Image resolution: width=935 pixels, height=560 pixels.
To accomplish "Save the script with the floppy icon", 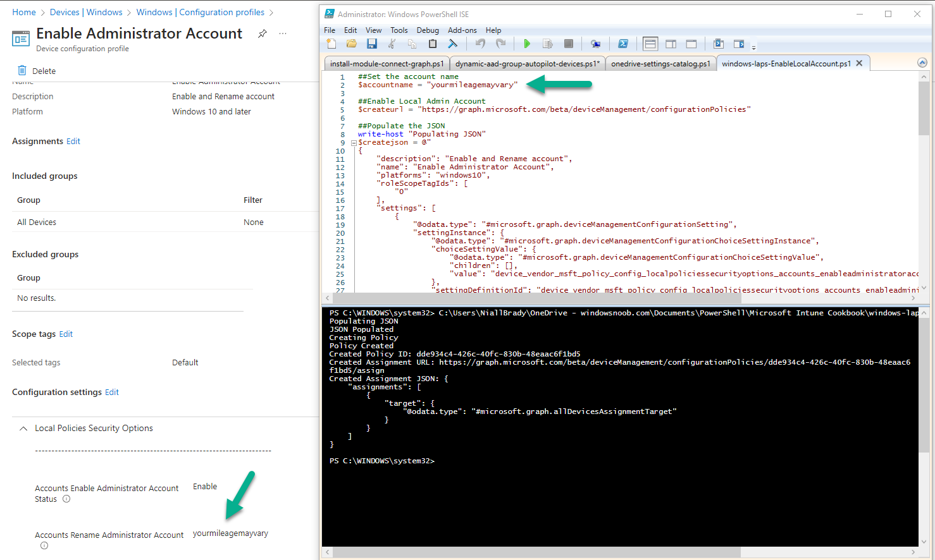I will click(372, 44).
